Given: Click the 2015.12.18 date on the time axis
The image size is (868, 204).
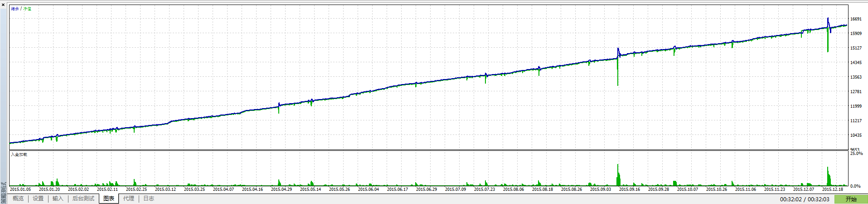Looking at the screenshot, I should (x=833, y=189).
